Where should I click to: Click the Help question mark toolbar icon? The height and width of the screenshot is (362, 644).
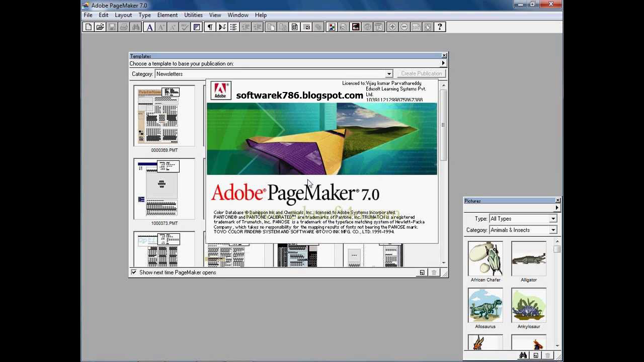[440, 27]
